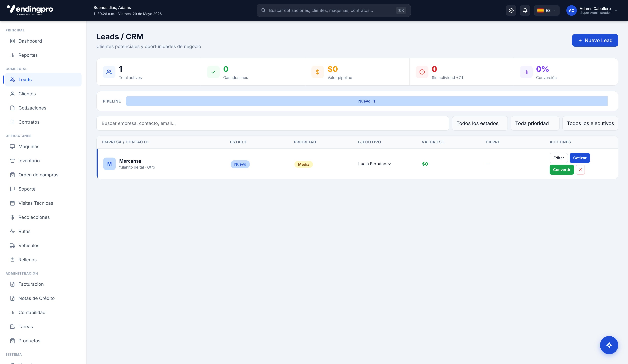Open the sparkle assistant floating button

tap(609, 345)
